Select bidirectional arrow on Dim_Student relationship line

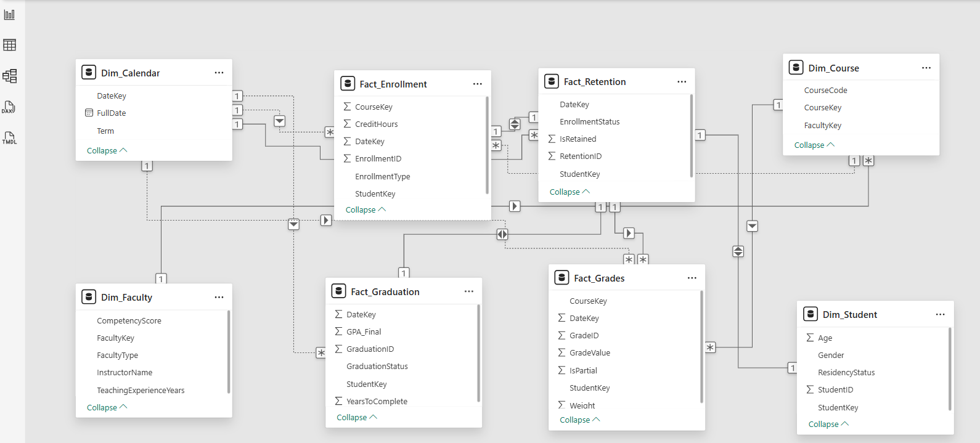738,251
